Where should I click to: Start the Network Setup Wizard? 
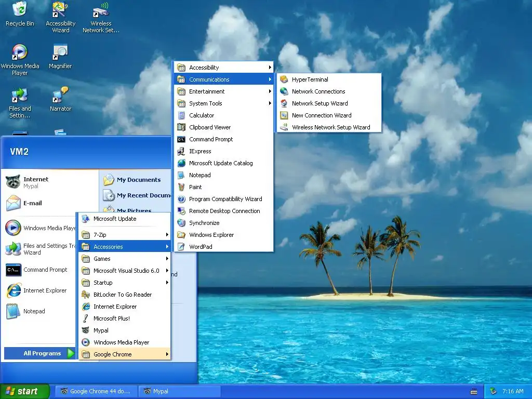(x=329, y=103)
